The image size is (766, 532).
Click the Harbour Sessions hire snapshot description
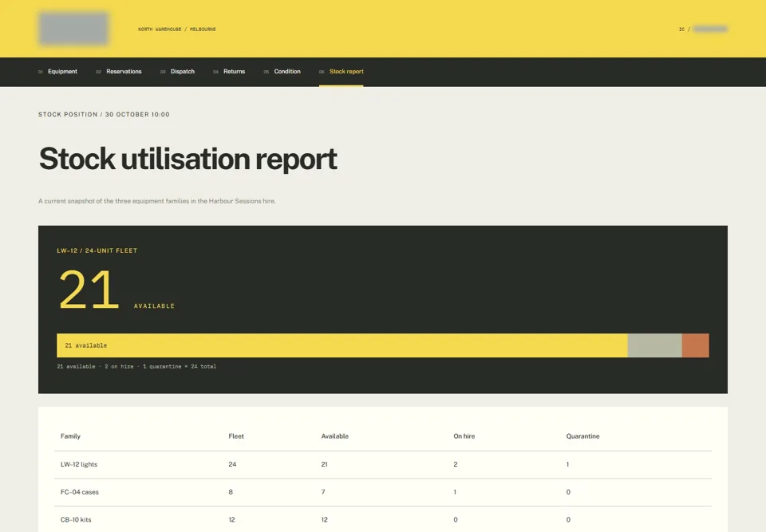click(x=157, y=201)
